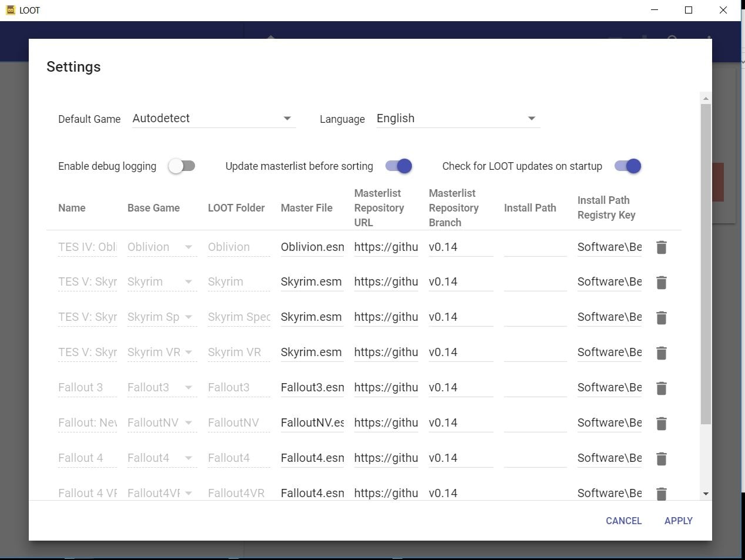Click the scrollbar up arrow
This screenshot has width=745, height=560.
[x=706, y=98]
